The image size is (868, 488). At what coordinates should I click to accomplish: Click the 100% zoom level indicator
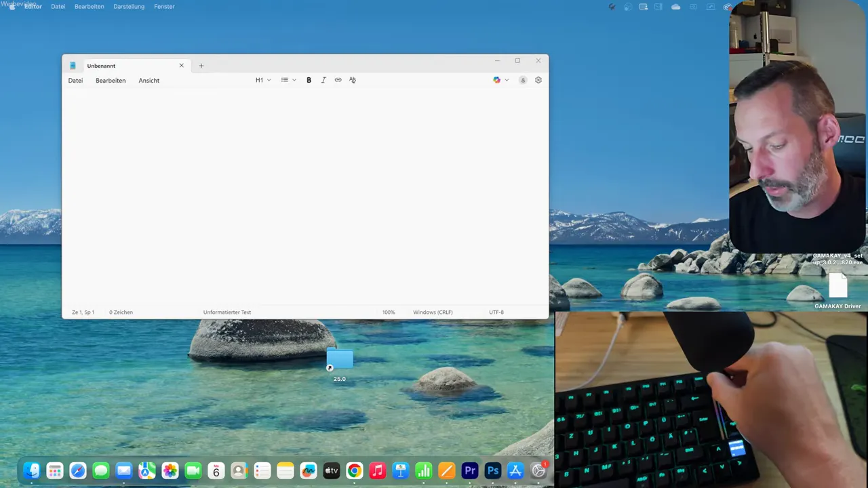[389, 312]
